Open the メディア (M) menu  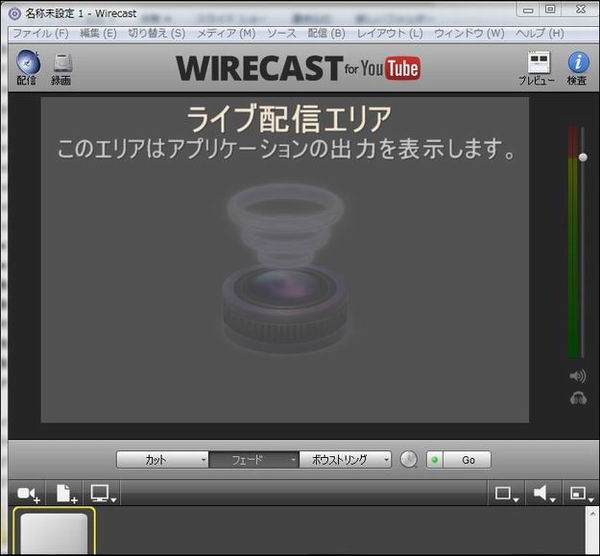[x=226, y=34]
